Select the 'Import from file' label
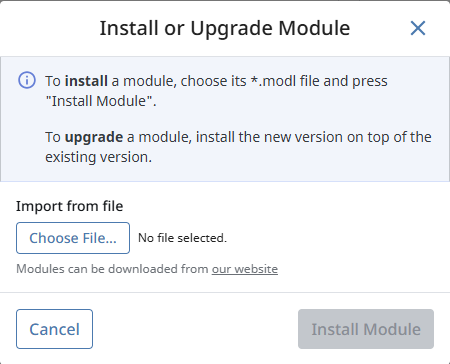450x364 pixels. (x=70, y=206)
